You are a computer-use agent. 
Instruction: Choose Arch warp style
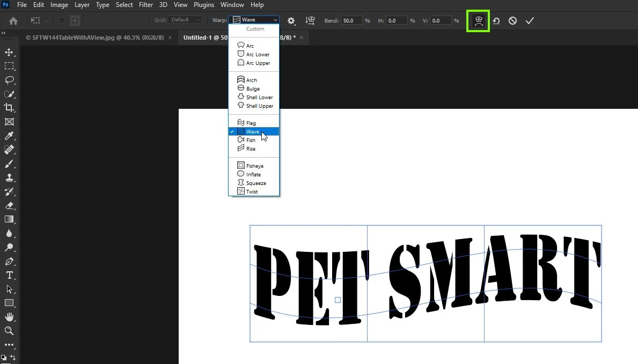pos(254,80)
